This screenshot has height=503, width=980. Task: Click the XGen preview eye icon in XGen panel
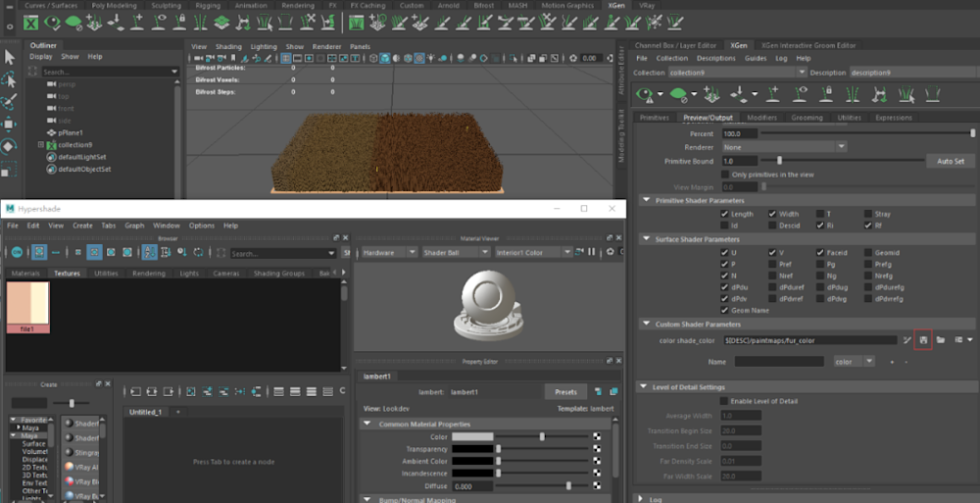tap(646, 94)
